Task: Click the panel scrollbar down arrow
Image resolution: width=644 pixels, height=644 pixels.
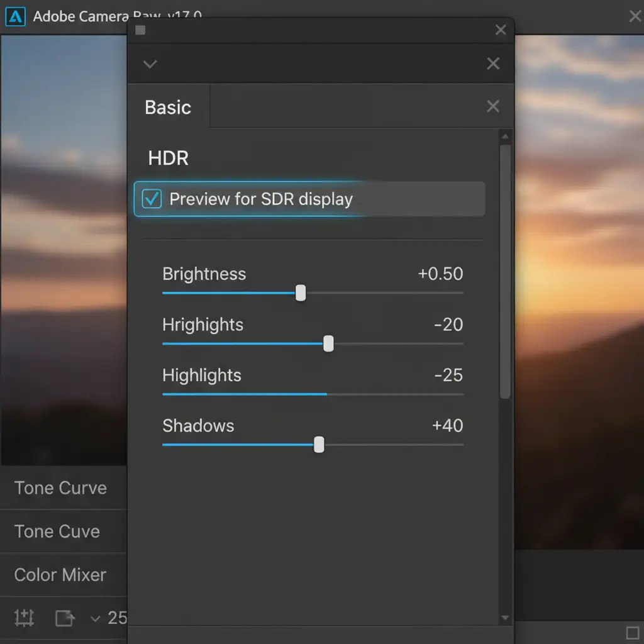Action: pyautogui.click(x=506, y=618)
